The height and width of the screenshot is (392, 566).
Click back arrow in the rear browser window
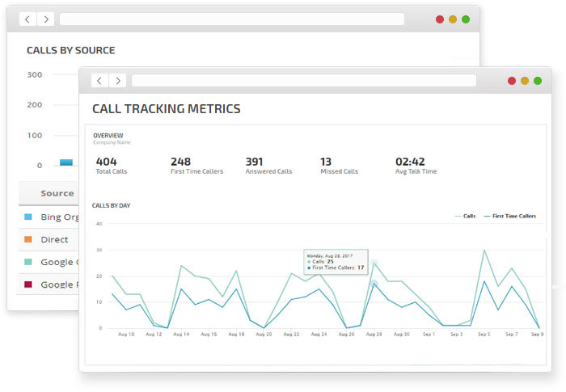28,19
